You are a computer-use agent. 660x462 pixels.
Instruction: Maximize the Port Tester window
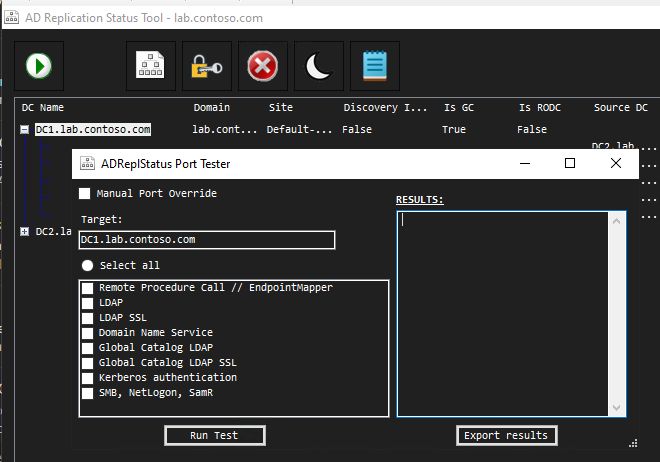(x=570, y=163)
